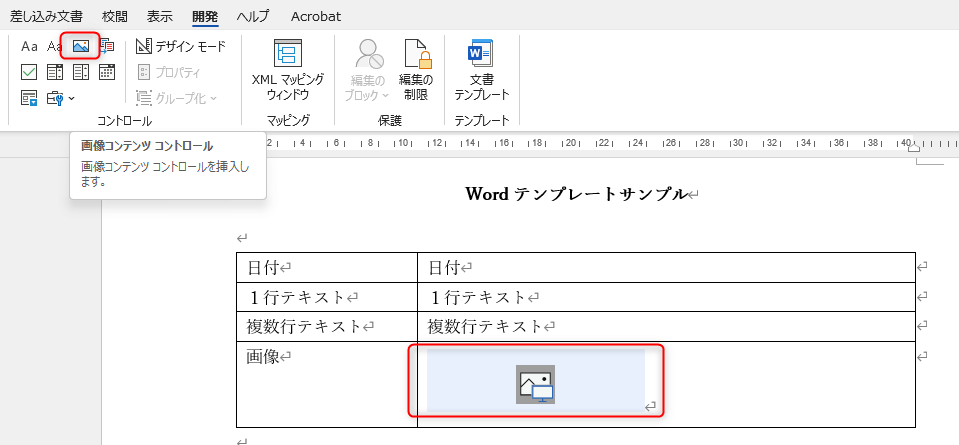Click the left cell labeled 1行テキスト
The height and width of the screenshot is (445, 959).
coord(327,297)
